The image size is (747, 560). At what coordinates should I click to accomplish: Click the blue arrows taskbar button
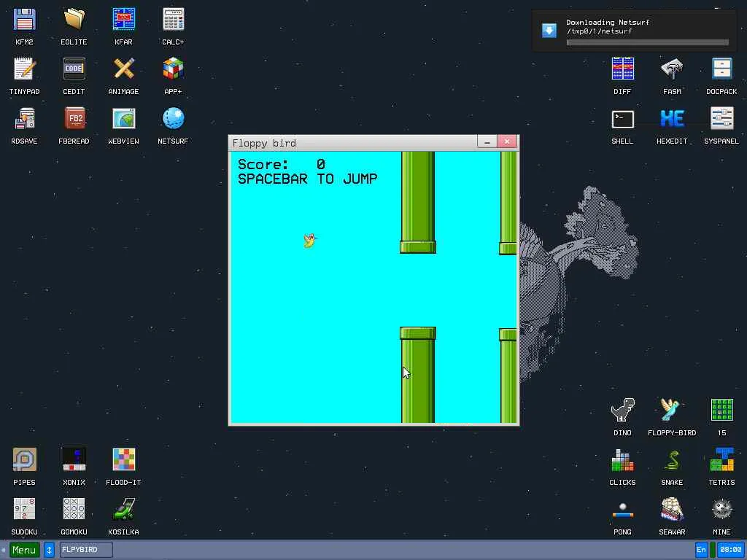click(49, 550)
